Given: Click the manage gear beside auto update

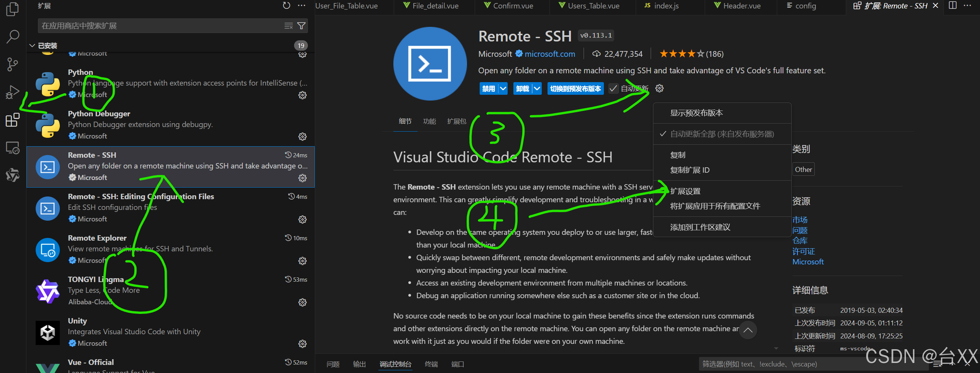Looking at the screenshot, I should point(659,89).
